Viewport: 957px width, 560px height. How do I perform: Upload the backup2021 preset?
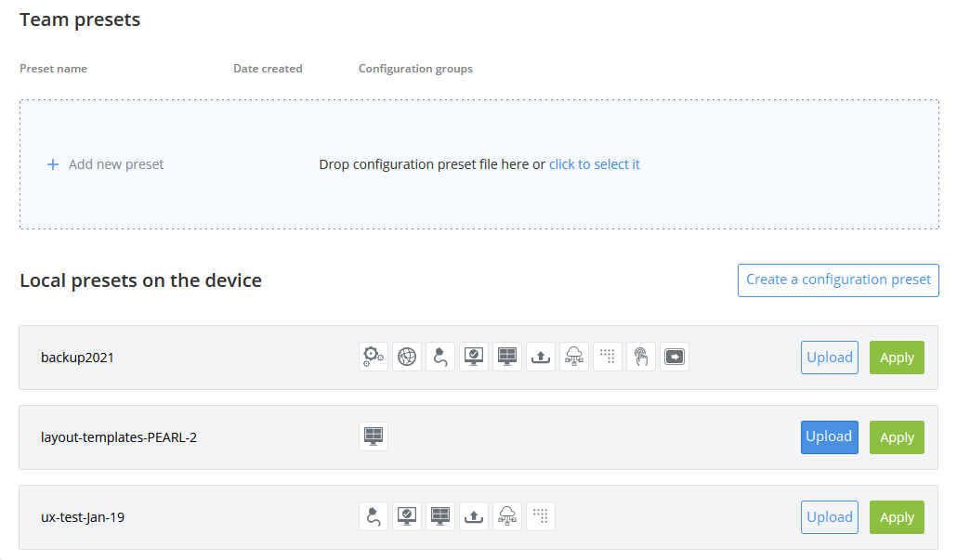click(x=829, y=358)
